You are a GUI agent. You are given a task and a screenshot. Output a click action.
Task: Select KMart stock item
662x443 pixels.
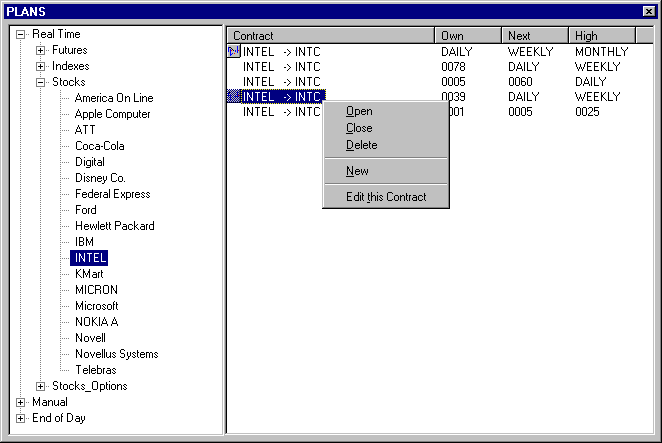click(89, 274)
